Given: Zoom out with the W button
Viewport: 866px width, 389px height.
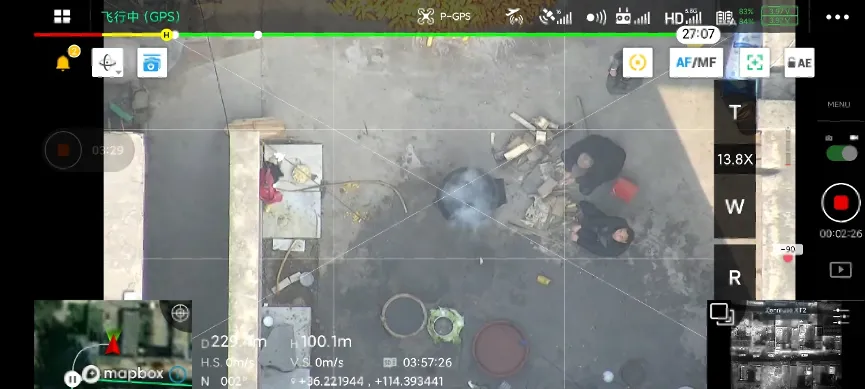Looking at the screenshot, I should click(735, 207).
